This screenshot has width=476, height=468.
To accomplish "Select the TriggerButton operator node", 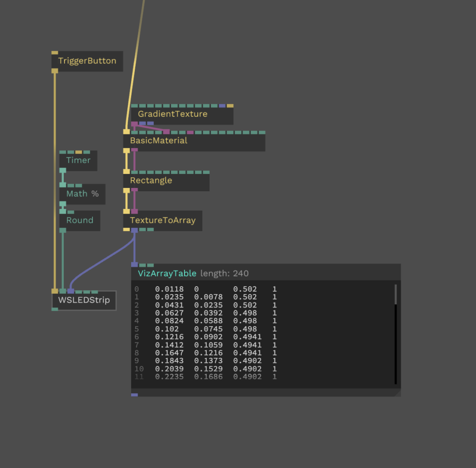I will click(87, 61).
